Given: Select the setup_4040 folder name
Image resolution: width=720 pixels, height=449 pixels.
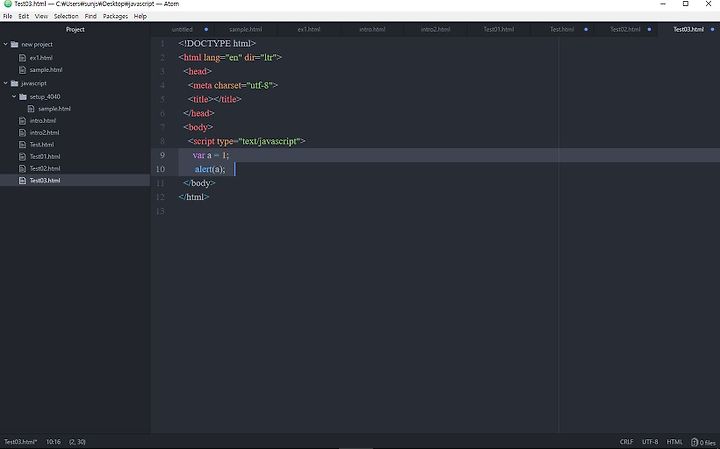Looking at the screenshot, I should (x=45, y=97).
